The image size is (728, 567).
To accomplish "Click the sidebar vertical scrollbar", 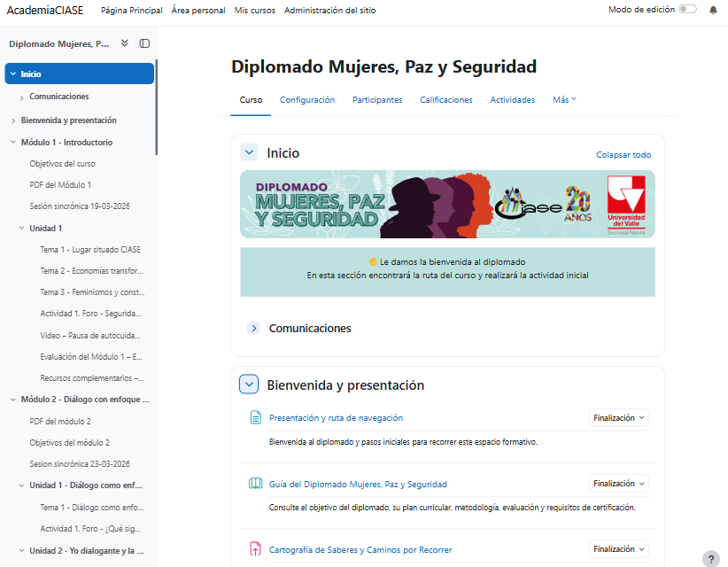I will [156, 107].
